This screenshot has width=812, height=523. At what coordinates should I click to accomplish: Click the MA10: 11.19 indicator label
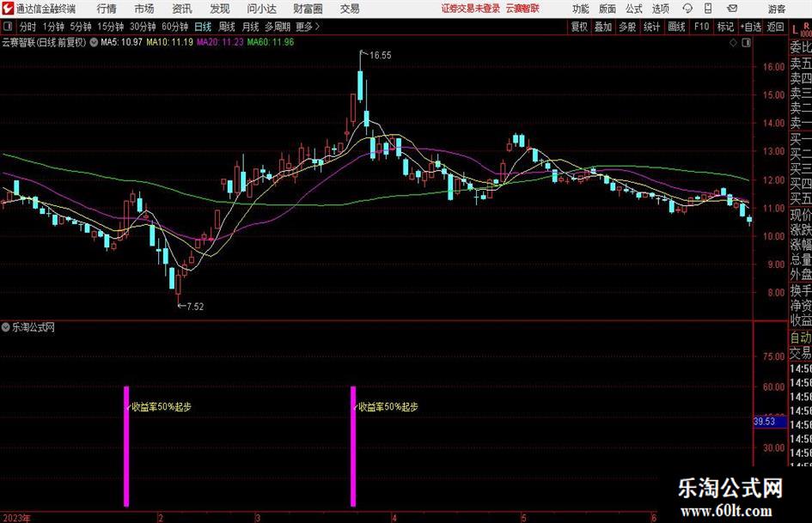coord(169,42)
